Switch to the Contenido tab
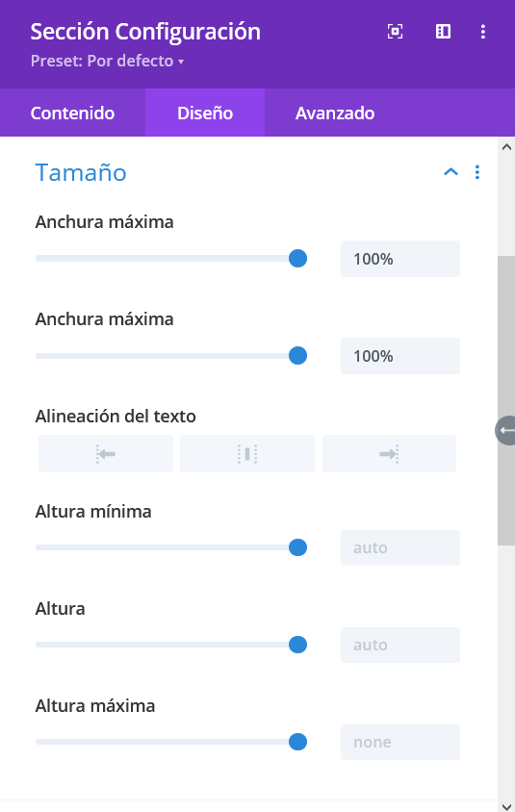The image size is (515, 812). (72, 113)
